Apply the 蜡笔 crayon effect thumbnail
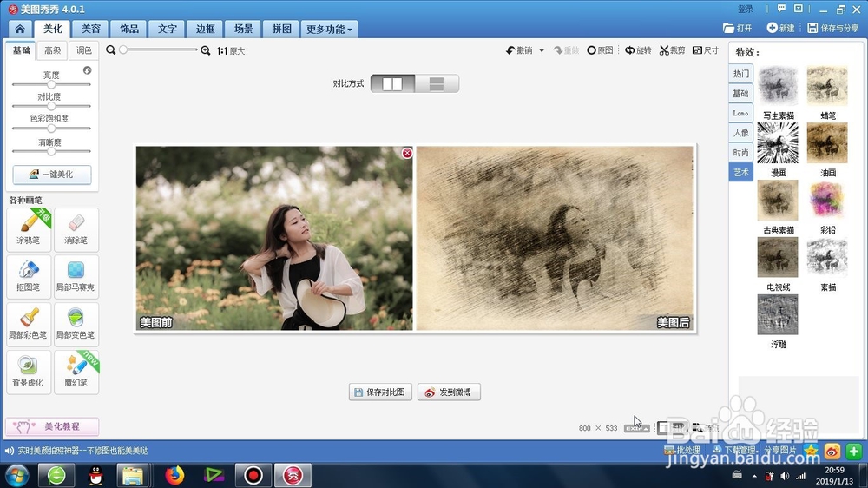The height and width of the screenshot is (488, 868). coord(827,86)
